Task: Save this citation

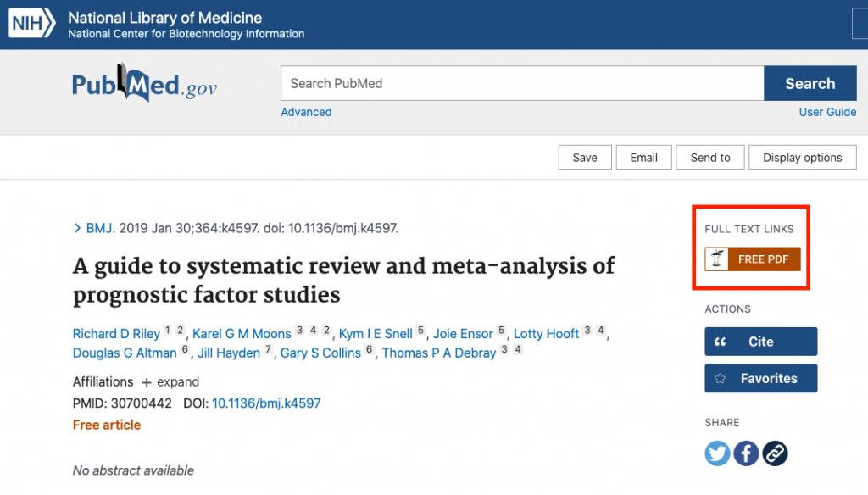Action: (x=585, y=157)
